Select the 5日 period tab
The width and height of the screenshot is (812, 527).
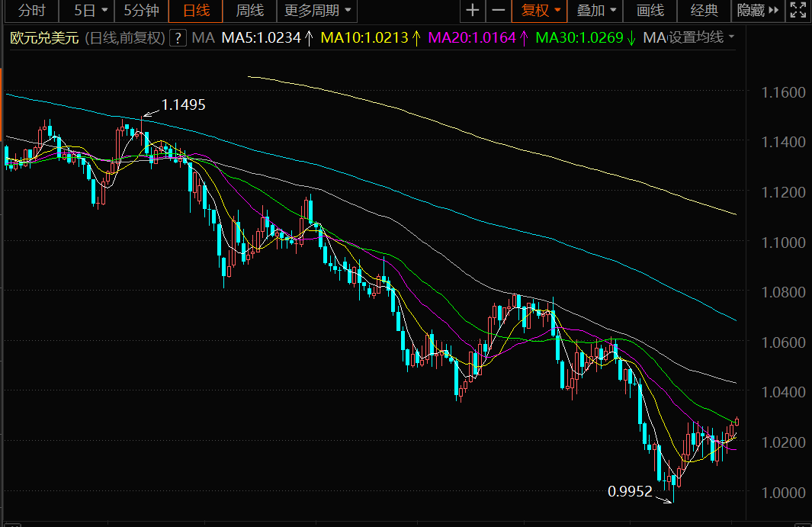point(85,11)
